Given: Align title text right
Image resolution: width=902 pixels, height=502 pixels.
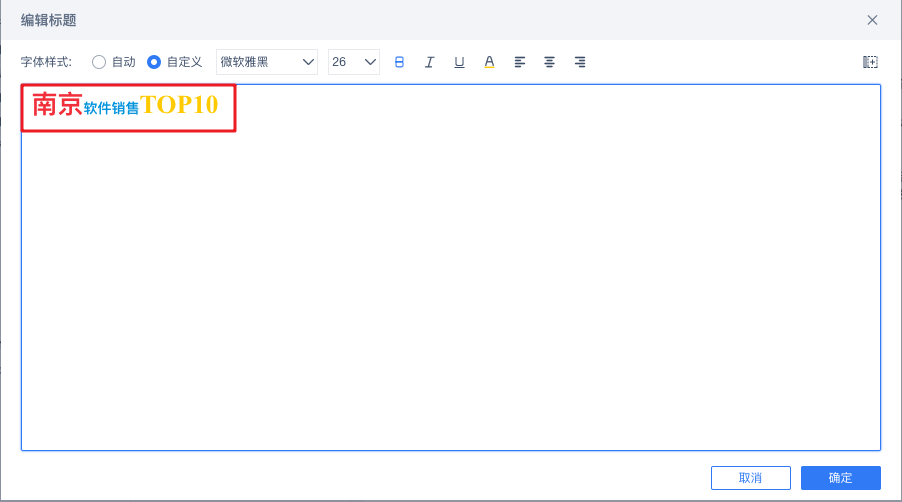Looking at the screenshot, I should coord(579,62).
